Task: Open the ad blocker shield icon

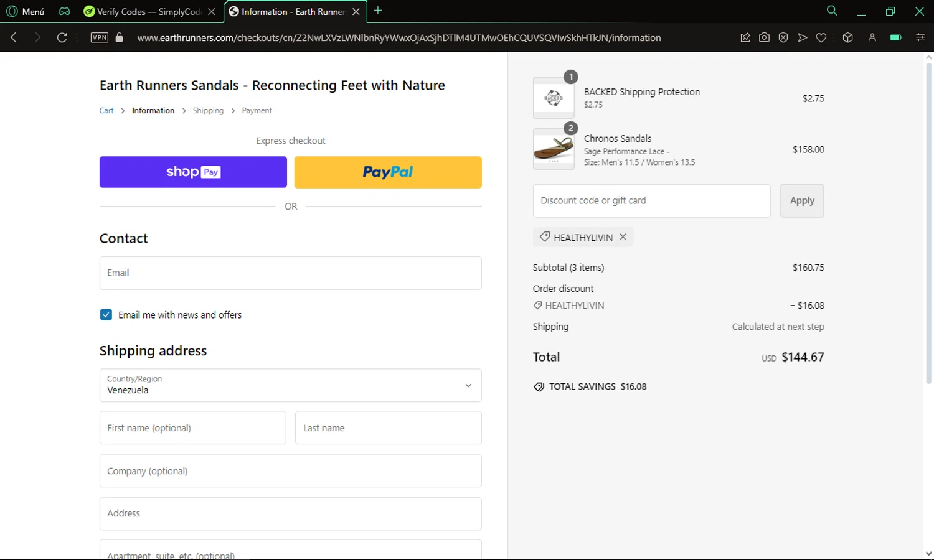Action: 783,37
